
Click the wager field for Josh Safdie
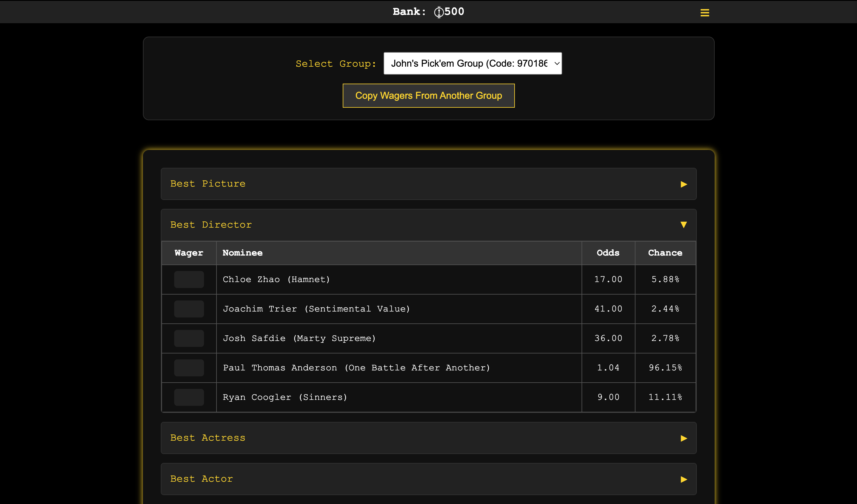(x=189, y=338)
